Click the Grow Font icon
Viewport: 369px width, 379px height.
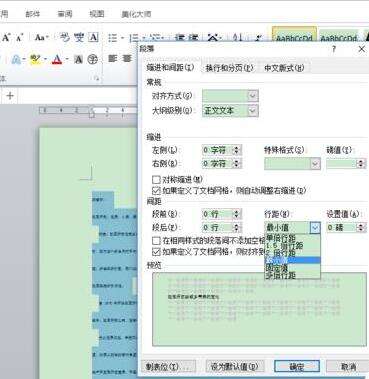pos(6,37)
